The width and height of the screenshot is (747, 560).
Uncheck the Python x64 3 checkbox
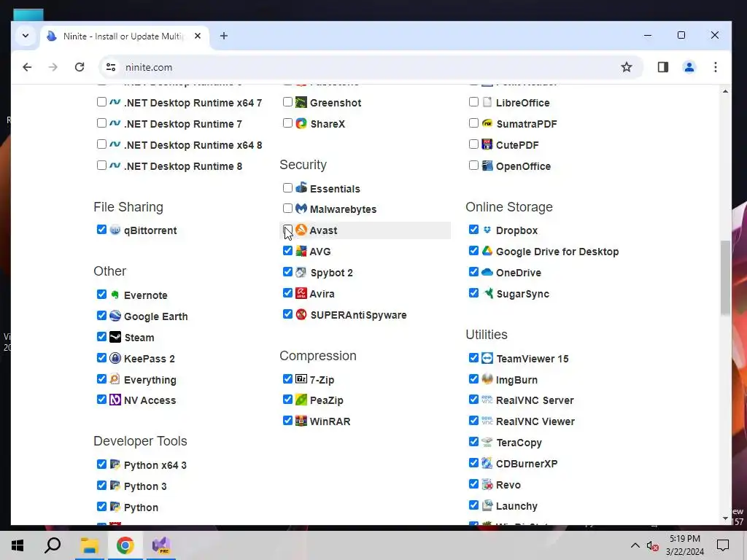click(101, 464)
